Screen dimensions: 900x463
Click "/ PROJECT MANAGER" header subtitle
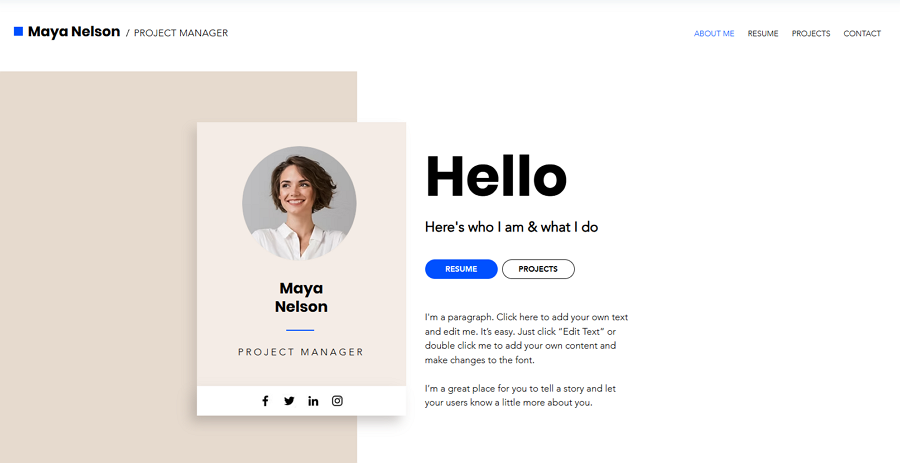(177, 33)
